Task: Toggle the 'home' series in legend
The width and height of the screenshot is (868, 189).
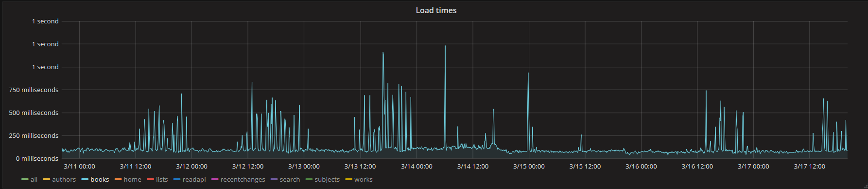Action: [132, 180]
